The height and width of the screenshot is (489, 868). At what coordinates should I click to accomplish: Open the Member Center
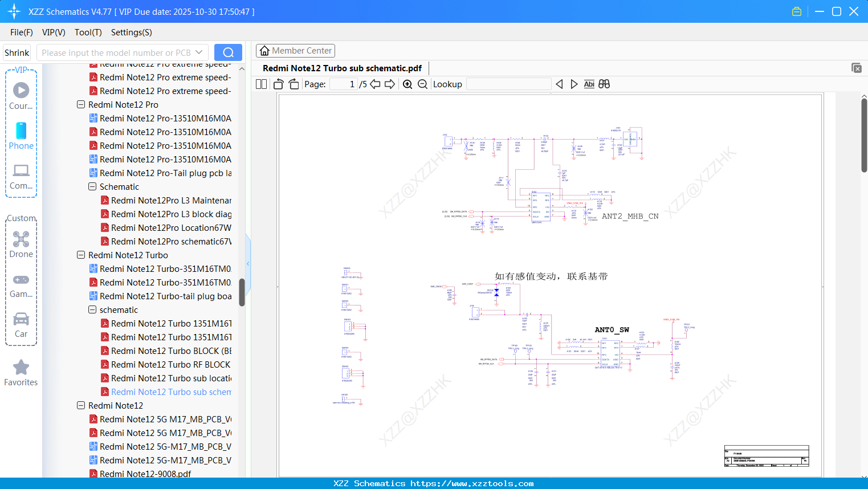coord(295,51)
